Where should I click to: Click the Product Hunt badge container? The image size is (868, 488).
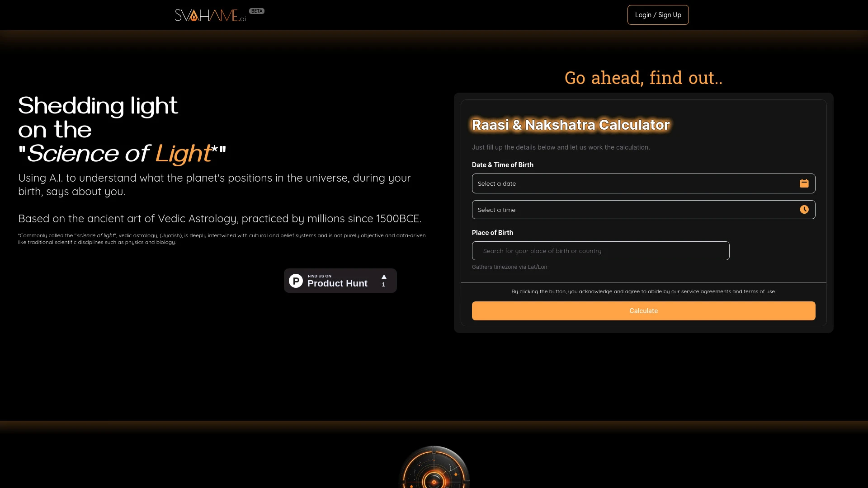click(340, 281)
